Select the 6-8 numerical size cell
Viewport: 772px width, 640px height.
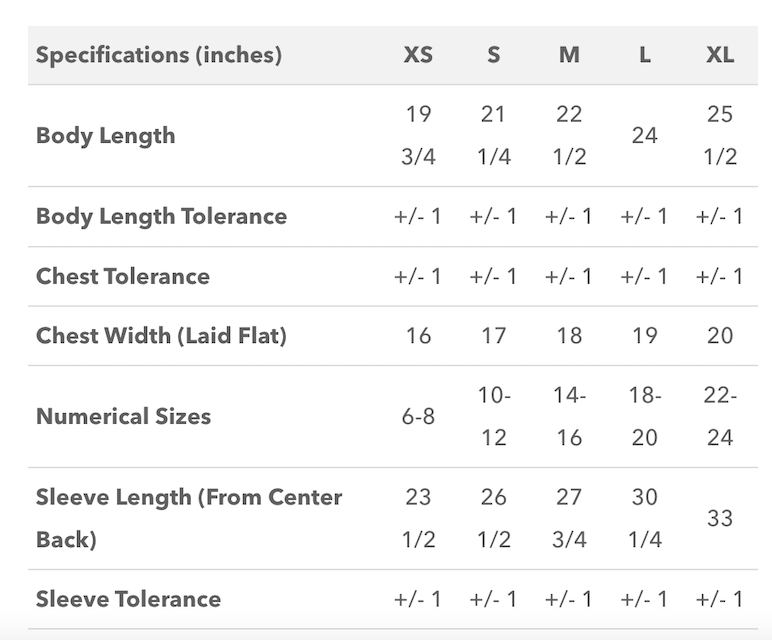point(418,416)
